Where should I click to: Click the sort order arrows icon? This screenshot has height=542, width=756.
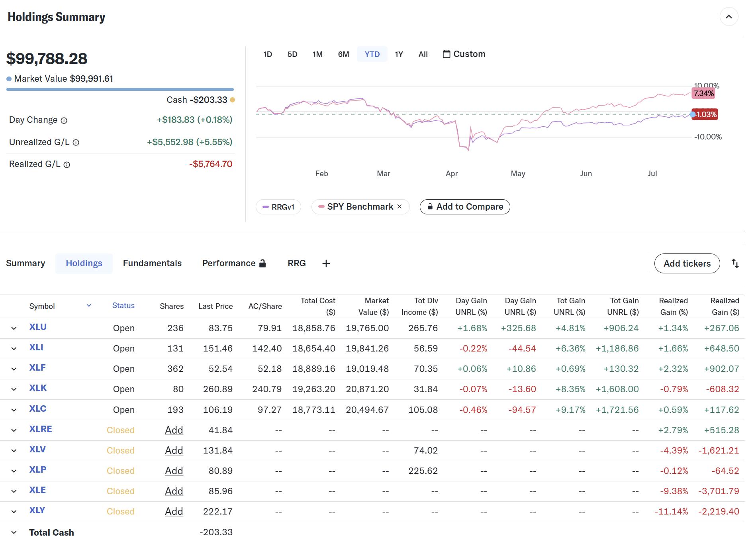pos(735,263)
